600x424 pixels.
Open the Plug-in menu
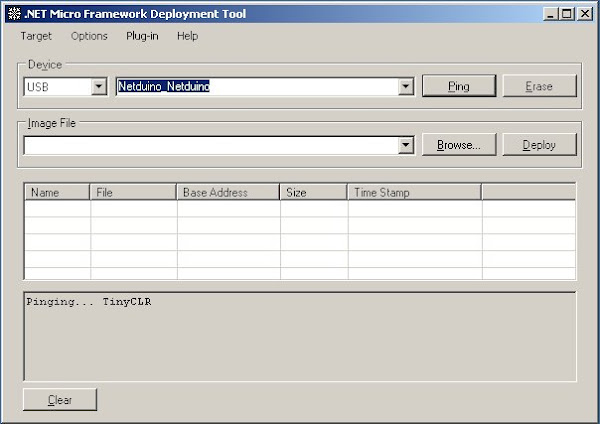pos(142,36)
